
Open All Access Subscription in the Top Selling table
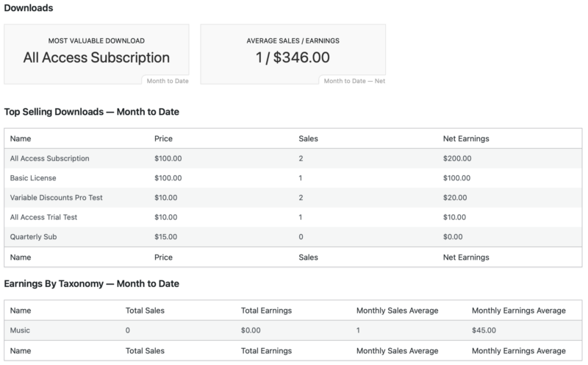[x=50, y=158]
